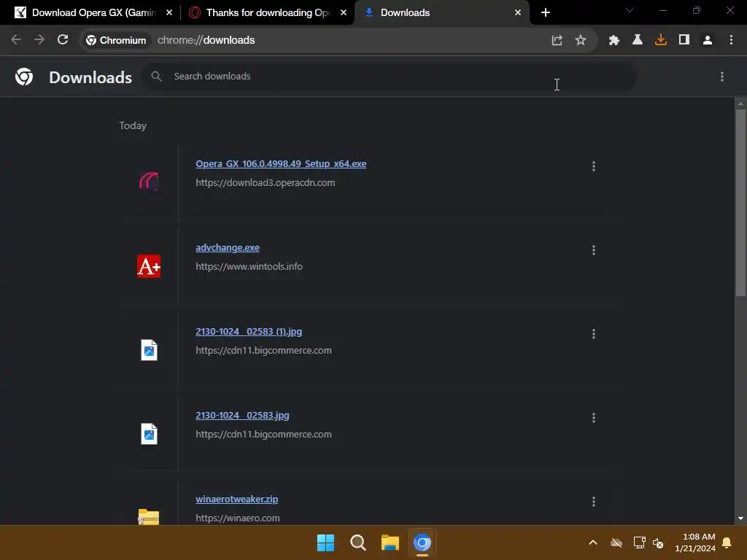Click the Chromium site info chip
Screen dimensions: 747x560
[116, 40]
